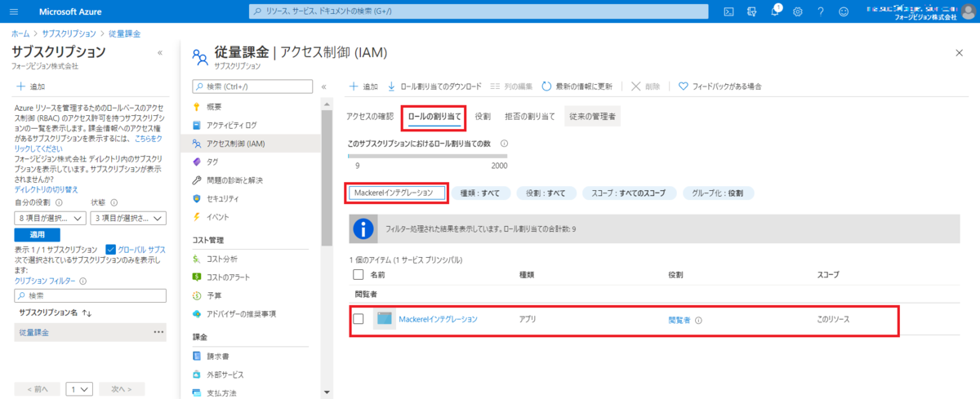Open the ellipsis menu for 従量課金

coord(158,332)
